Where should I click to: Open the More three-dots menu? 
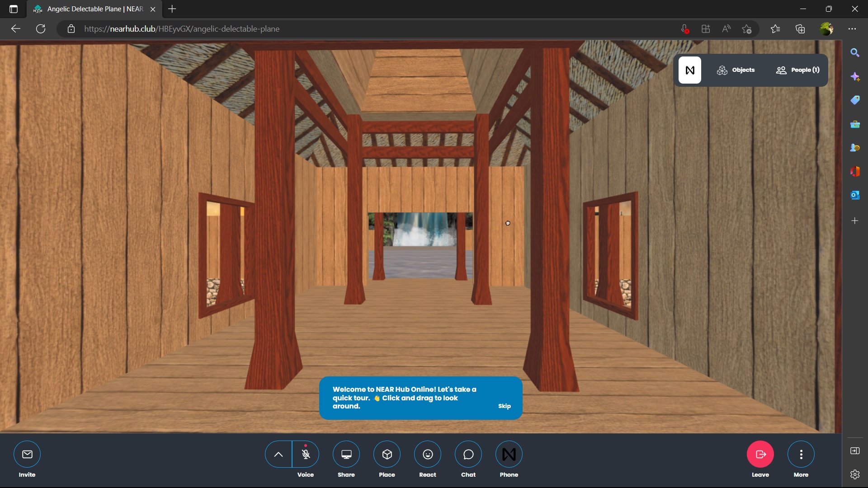(801, 454)
